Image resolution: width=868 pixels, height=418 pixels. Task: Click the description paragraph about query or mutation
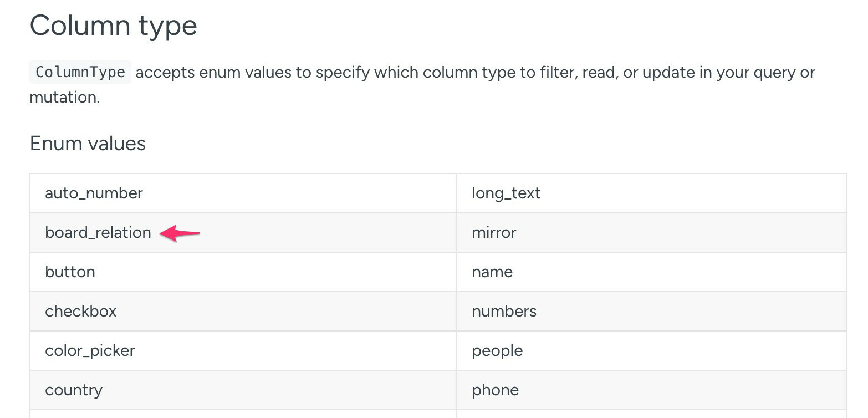click(x=422, y=84)
